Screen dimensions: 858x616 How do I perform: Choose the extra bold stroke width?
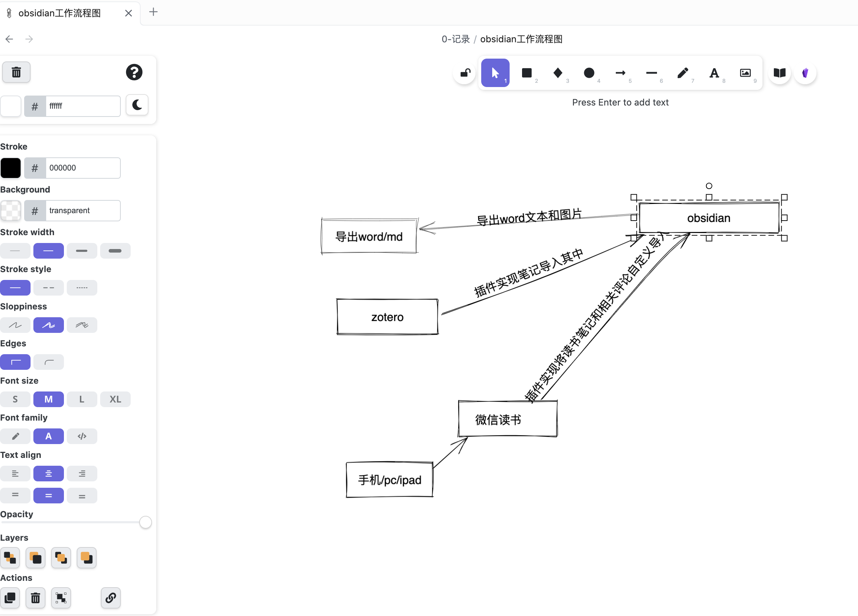115,250
